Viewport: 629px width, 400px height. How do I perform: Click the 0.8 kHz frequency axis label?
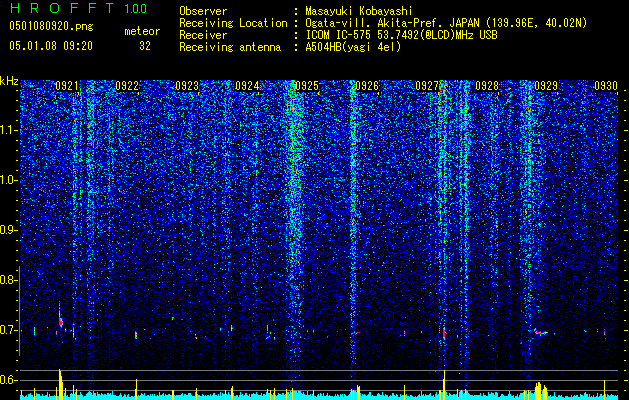pyautogui.click(x=8, y=280)
